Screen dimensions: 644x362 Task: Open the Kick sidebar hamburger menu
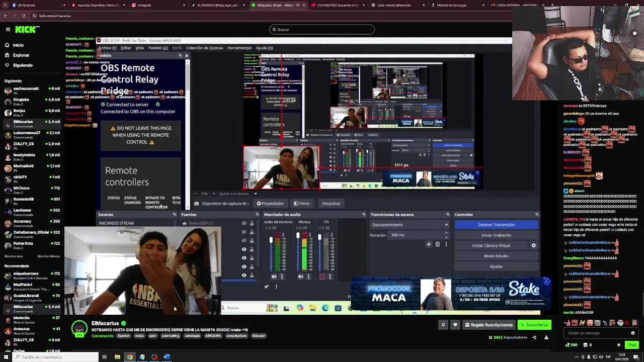(8, 30)
